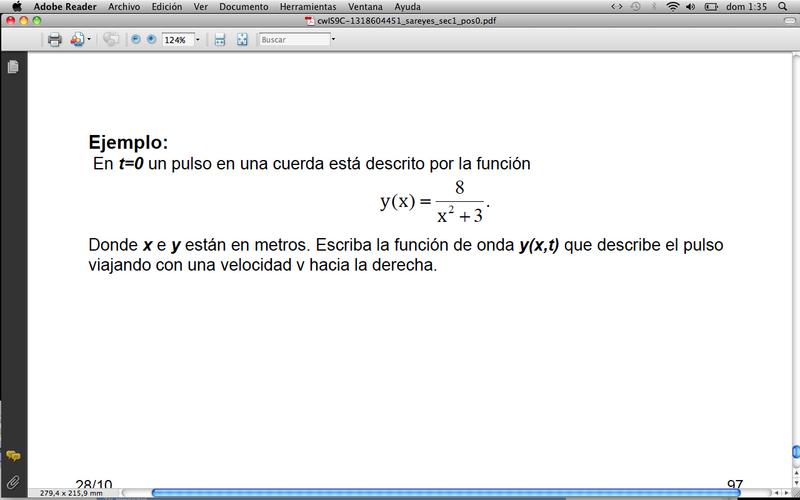Screen dimensions: 800x500
Task: Click the collaborate/share icon beside Print
Action: click(x=77, y=40)
